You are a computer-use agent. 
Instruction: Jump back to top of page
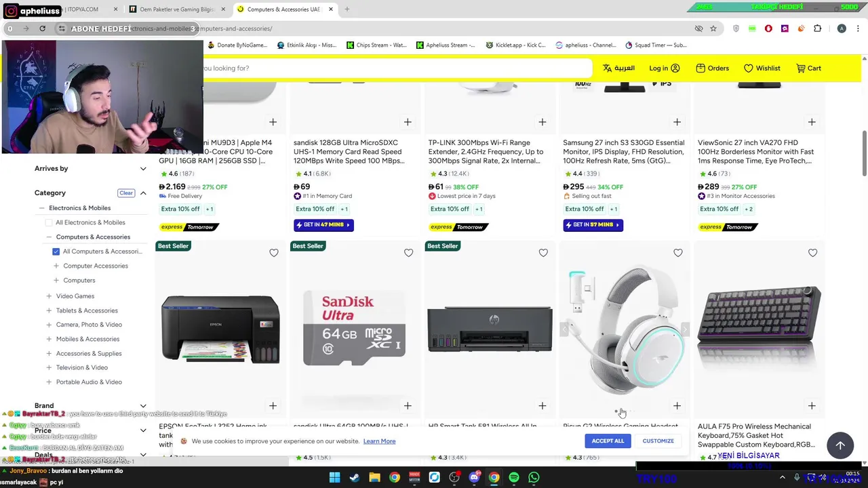tap(840, 445)
